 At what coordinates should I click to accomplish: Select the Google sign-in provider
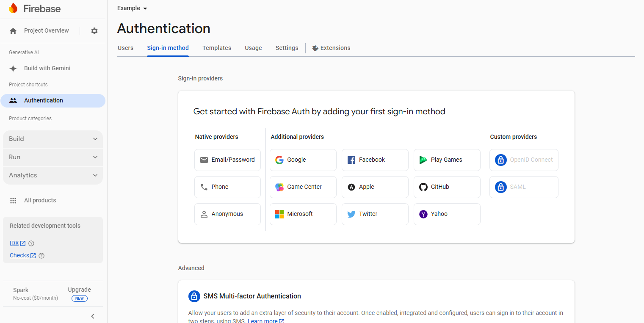[x=303, y=160]
